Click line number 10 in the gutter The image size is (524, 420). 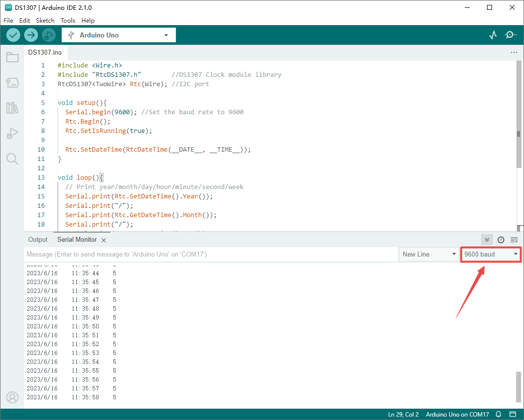pos(41,150)
